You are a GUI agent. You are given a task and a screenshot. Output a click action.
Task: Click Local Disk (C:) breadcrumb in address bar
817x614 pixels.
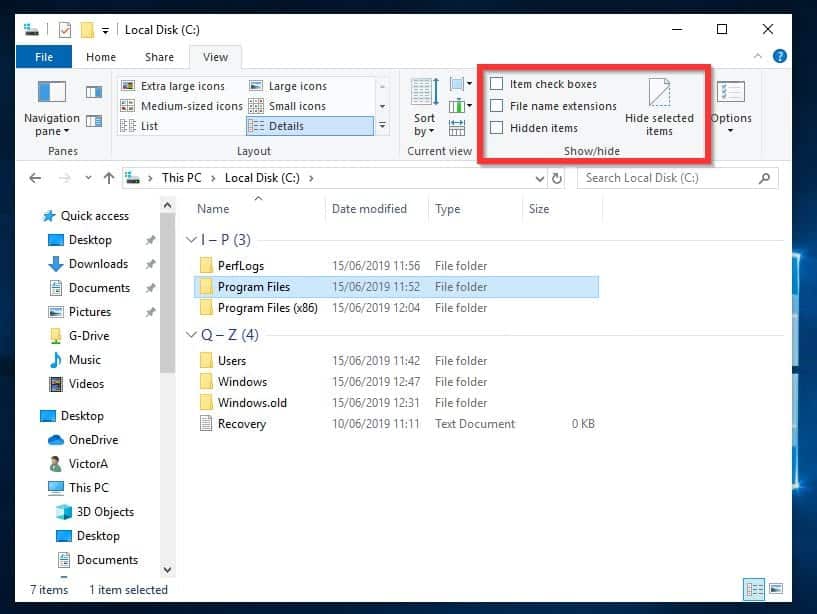262,178
